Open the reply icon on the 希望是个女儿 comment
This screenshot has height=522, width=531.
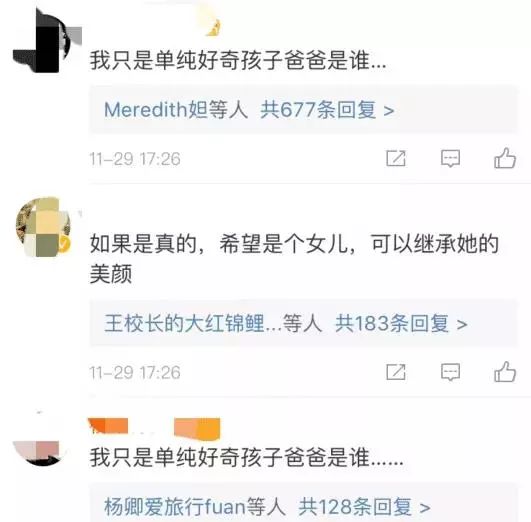tap(450, 372)
